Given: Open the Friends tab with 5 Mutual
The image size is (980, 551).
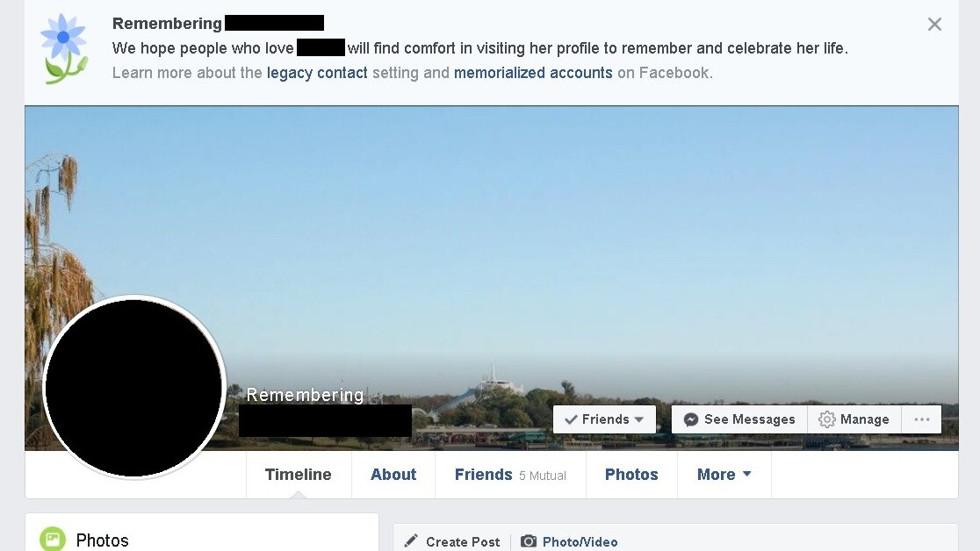Looking at the screenshot, I should pos(510,475).
